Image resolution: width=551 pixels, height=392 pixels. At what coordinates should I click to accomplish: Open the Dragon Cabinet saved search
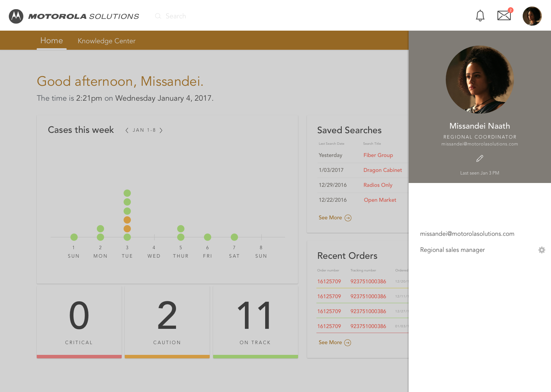(x=383, y=170)
